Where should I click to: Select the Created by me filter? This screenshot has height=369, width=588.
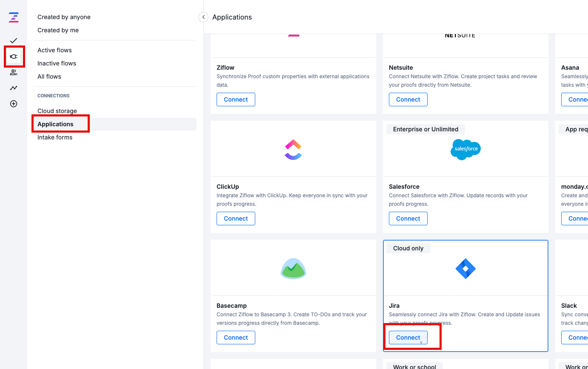click(x=58, y=30)
